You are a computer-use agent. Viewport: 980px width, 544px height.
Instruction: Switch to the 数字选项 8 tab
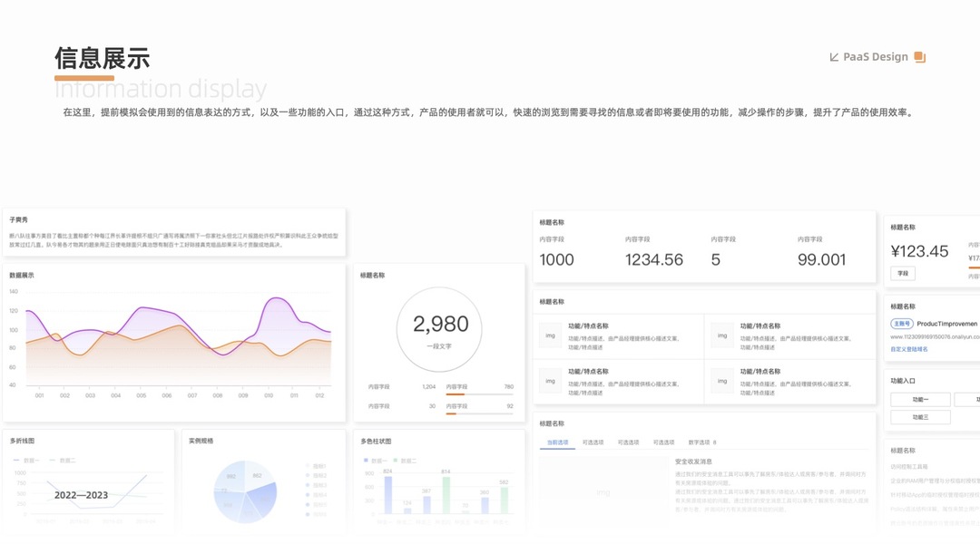click(701, 442)
